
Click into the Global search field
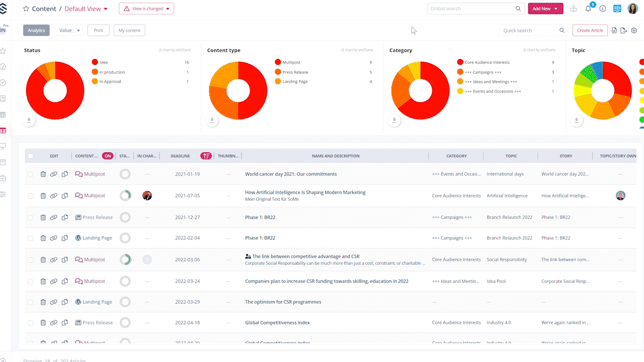(470, 9)
